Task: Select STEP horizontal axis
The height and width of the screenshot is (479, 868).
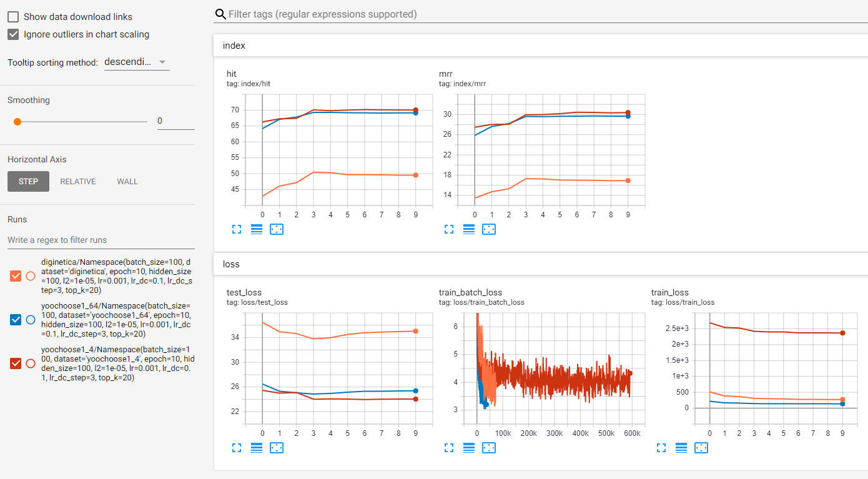Action: 28,182
